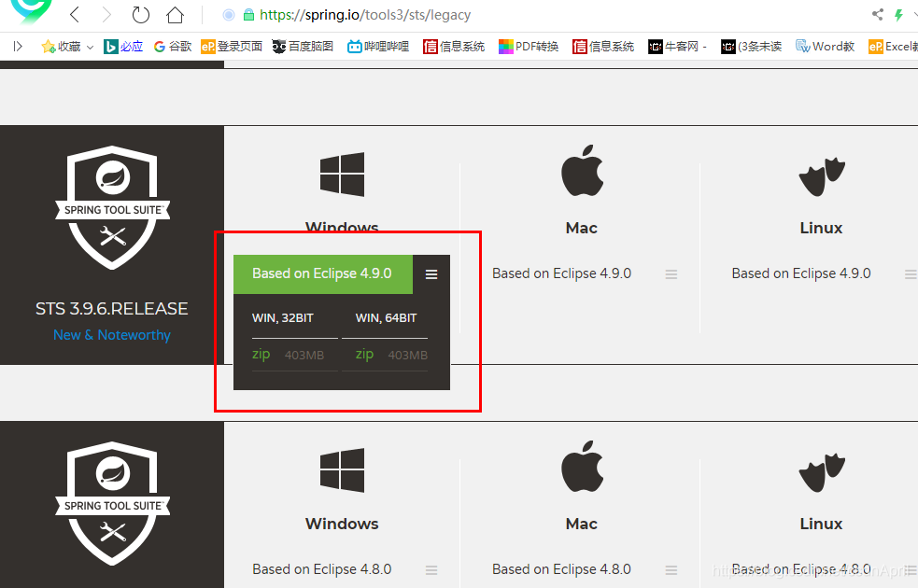918x588 pixels.
Task: Open the 收藏 favorites star bookmark
Action: [x=61, y=47]
